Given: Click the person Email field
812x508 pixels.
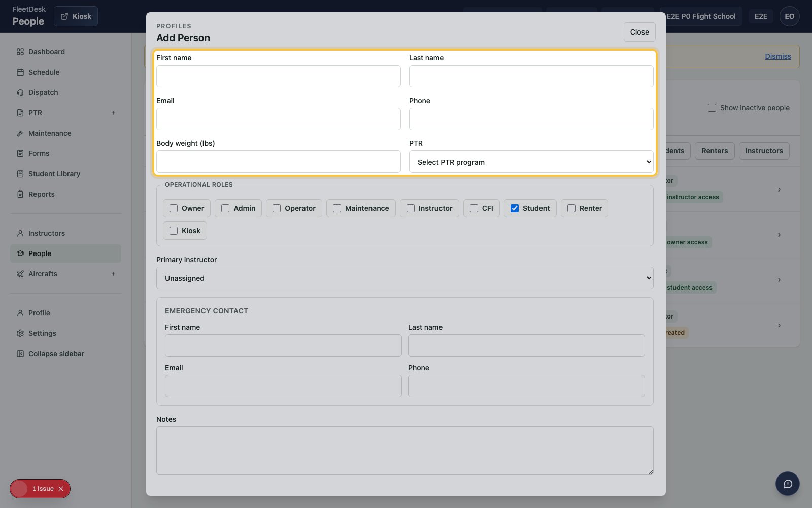Looking at the screenshot, I should (x=278, y=119).
